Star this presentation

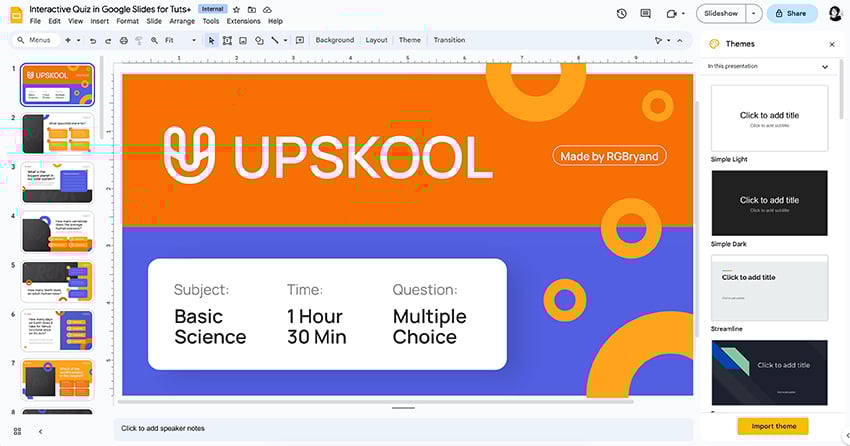236,10
